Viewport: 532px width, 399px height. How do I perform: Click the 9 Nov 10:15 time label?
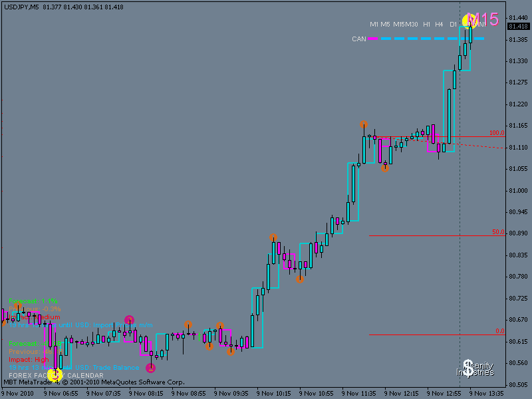point(273,394)
